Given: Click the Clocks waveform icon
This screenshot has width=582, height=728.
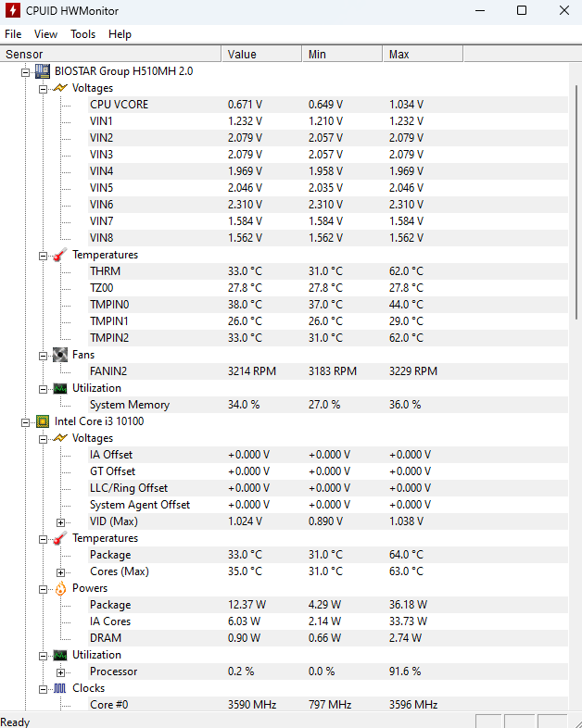Looking at the screenshot, I should click(x=60, y=688).
